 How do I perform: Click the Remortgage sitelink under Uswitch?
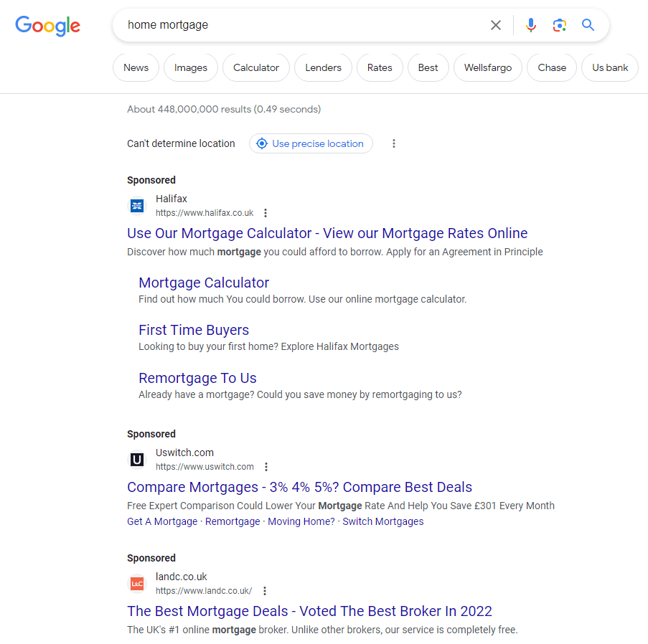(233, 522)
